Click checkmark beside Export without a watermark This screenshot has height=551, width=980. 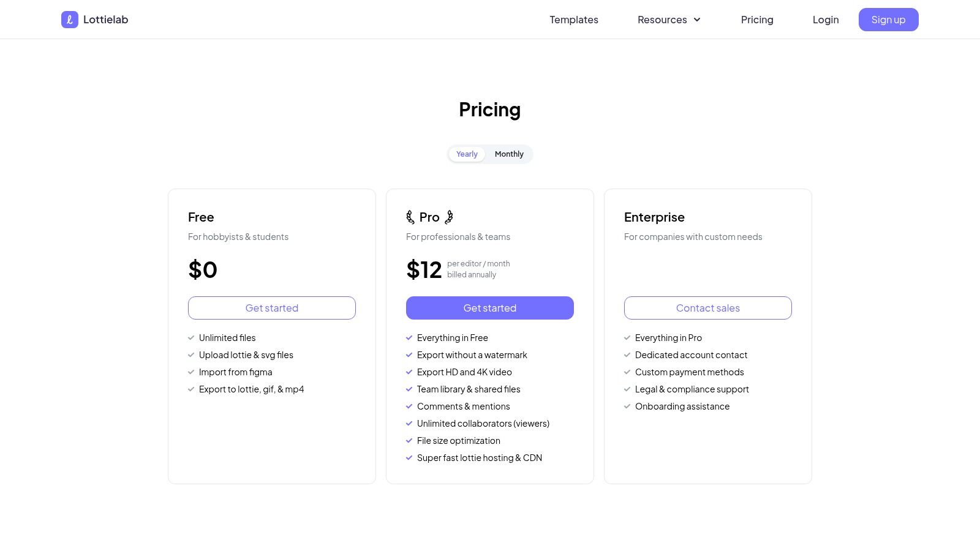[409, 355]
